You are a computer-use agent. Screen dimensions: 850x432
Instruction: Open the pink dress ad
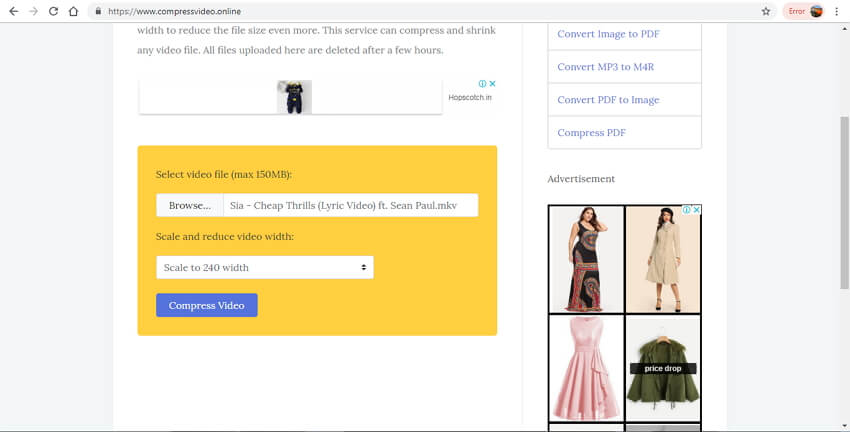[x=586, y=368]
